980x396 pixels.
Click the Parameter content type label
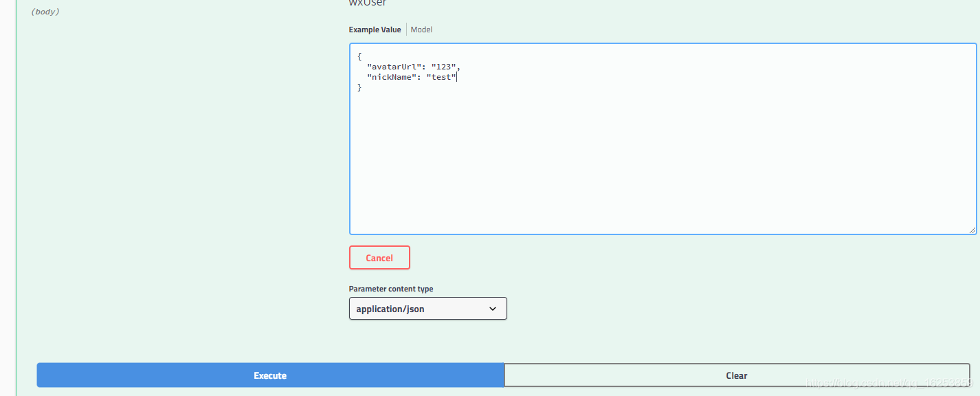pos(391,289)
